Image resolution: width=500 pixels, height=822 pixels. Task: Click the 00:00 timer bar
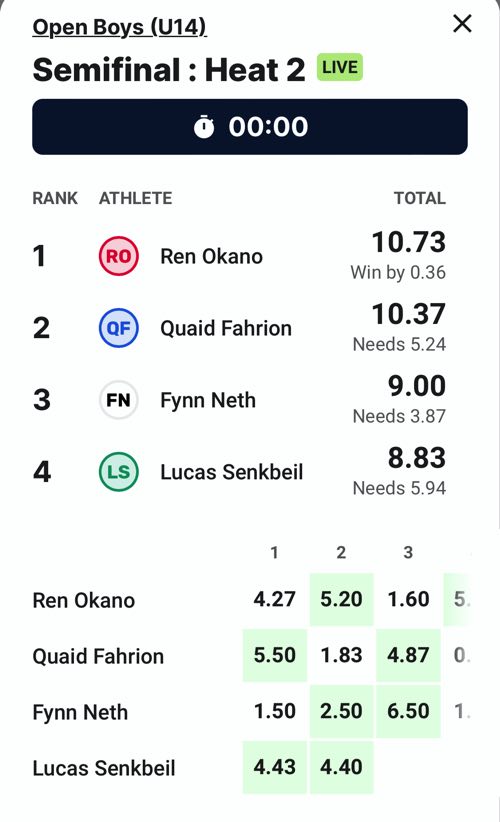click(x=250, y=127)
